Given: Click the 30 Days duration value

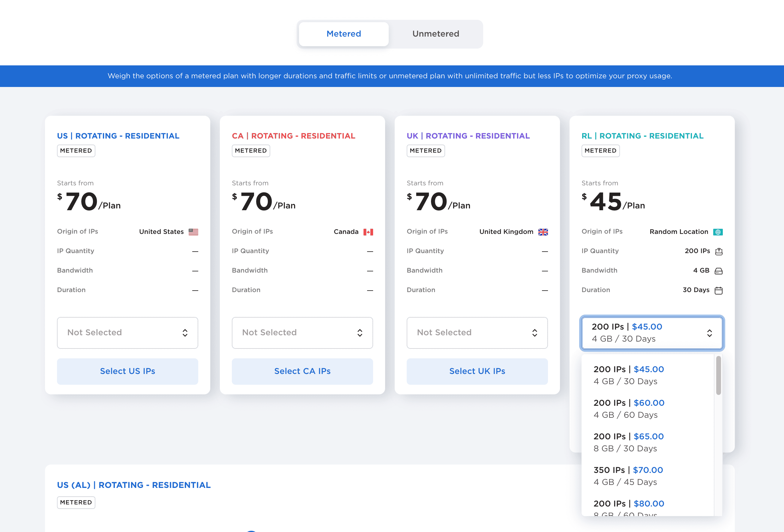Looking at the screenshot, I should (x=696, y=290).
